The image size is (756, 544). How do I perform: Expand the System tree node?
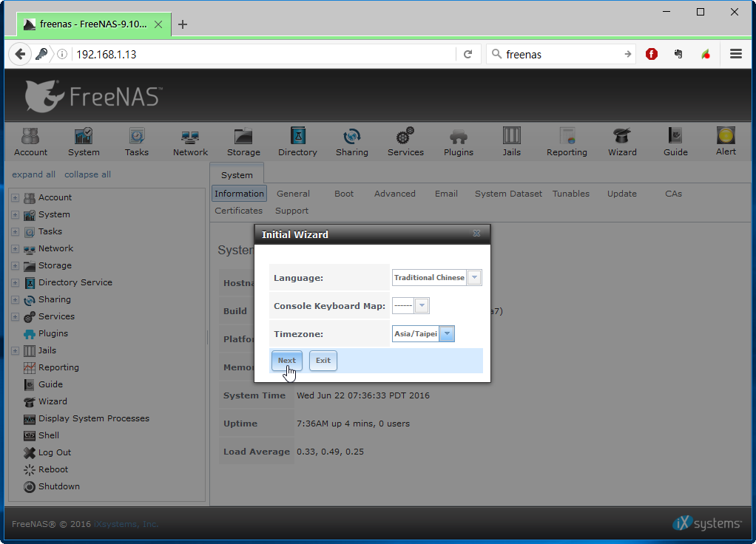click(x=15, y=214)
